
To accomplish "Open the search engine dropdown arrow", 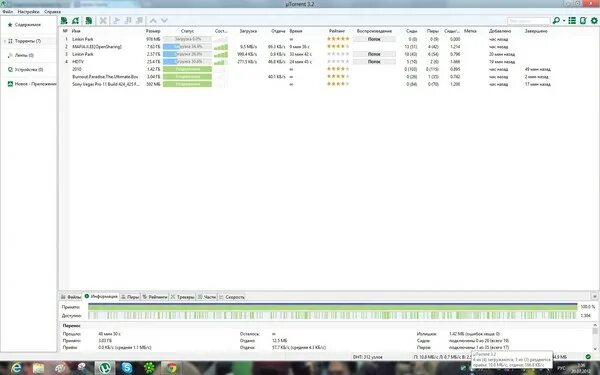I will click(x=564, y=21).
